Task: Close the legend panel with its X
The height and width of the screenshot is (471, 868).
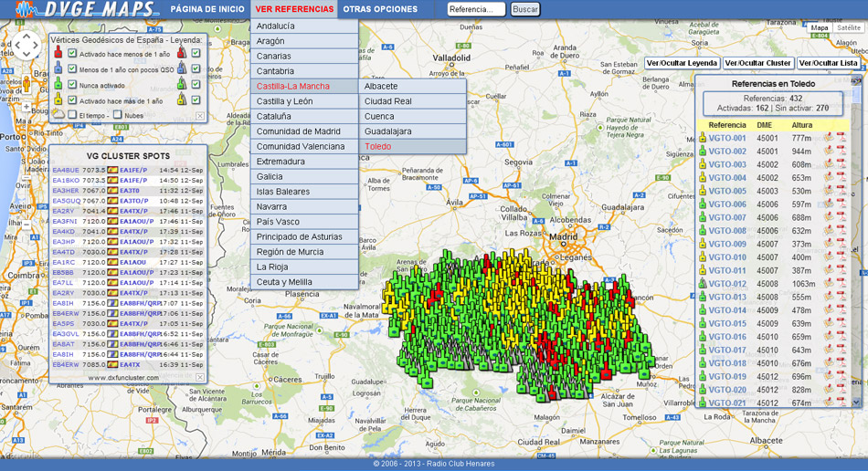Action: (200, 116)
